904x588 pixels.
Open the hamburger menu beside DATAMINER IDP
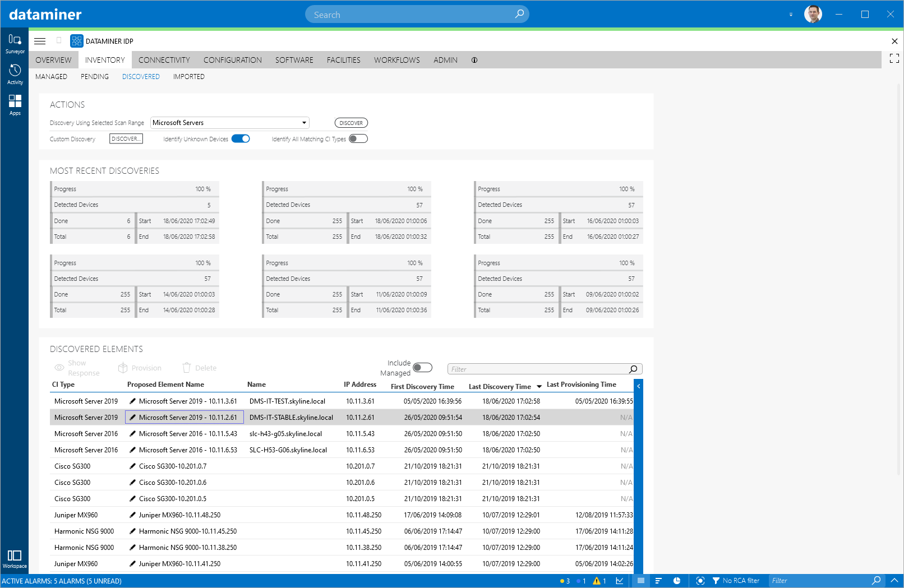click(40, 41)
